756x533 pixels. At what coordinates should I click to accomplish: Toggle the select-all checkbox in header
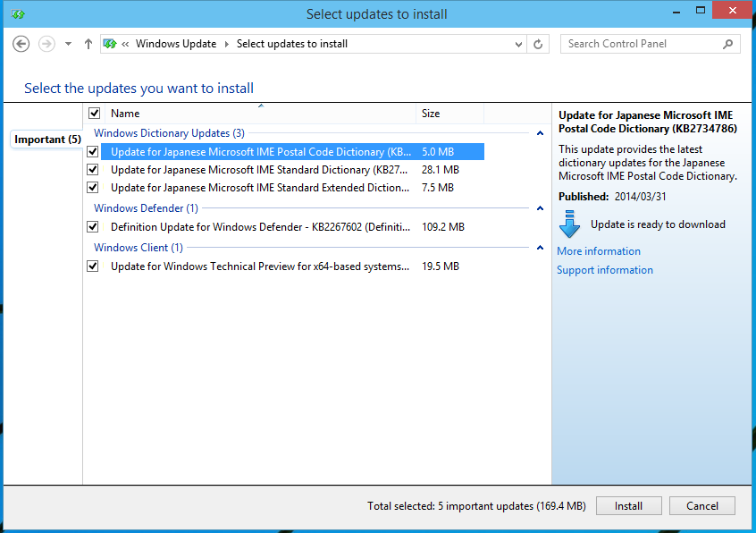tap(94, 114)
